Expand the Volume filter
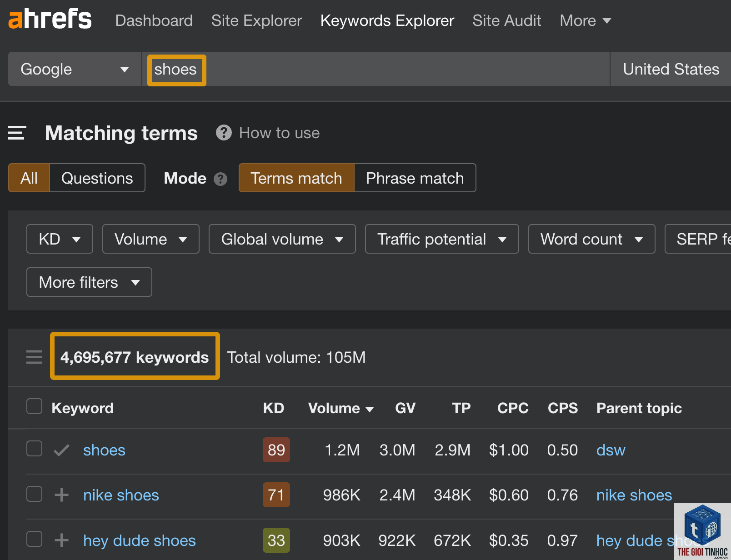 [x=151, y=239]
